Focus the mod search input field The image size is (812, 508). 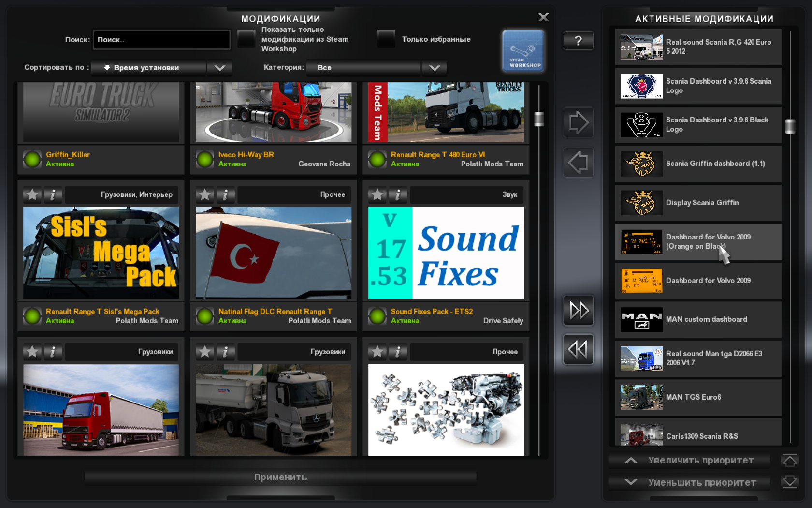(161, 40)
